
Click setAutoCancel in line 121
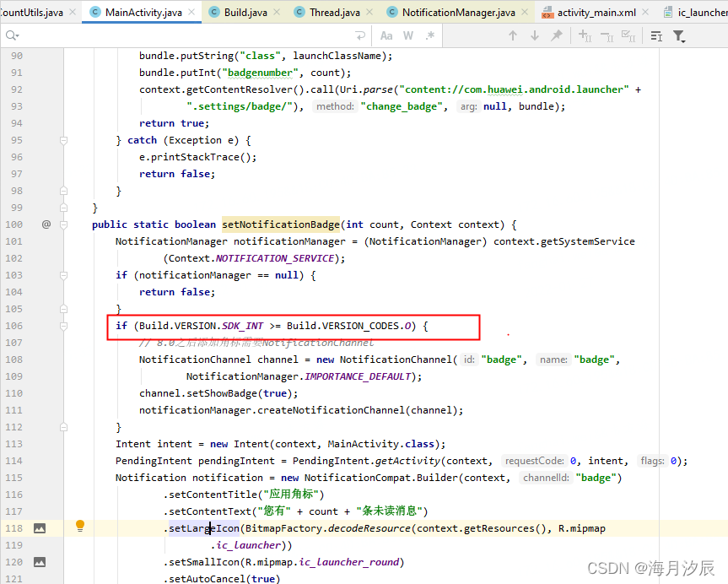pos(207,579)
